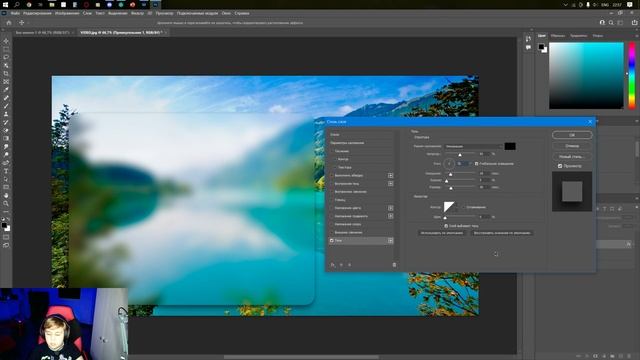This screenshot has height=360, width=640.
Task: Click the Photoshop icon in the taskbar
Action: pyautogui.click(x=156, y=4)
